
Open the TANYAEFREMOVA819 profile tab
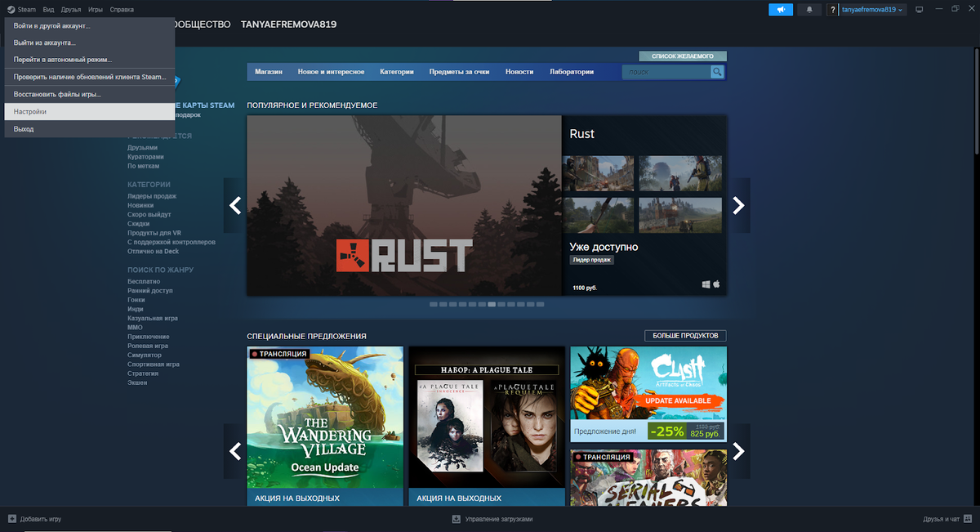pyautogui.click(x=288, y=25)
